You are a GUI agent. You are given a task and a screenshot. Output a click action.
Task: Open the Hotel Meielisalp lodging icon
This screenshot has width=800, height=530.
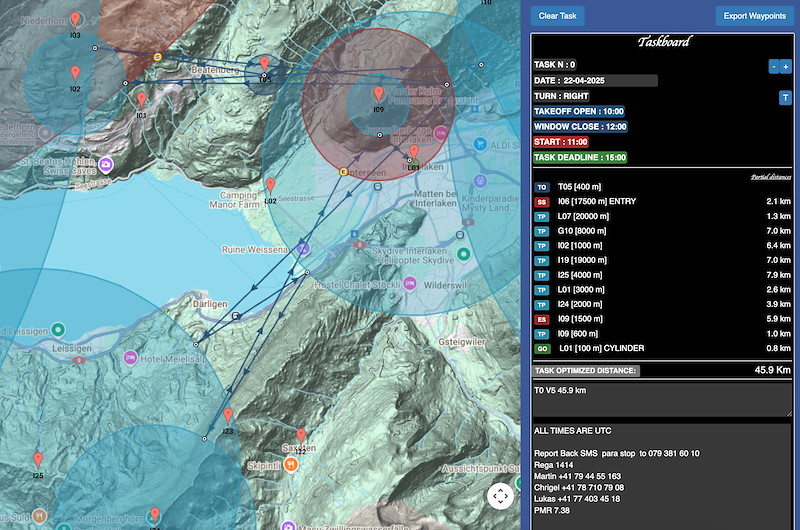click(x=130, y=358)
